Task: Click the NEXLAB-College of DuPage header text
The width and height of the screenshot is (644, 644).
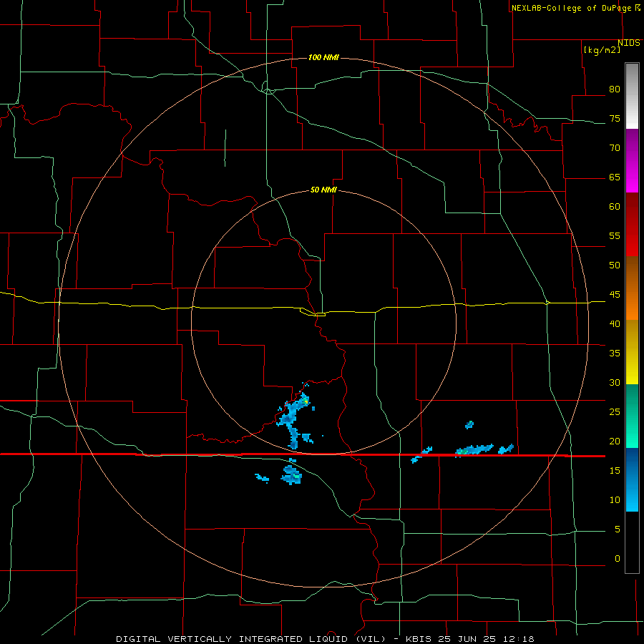Action: coord(571,8)
